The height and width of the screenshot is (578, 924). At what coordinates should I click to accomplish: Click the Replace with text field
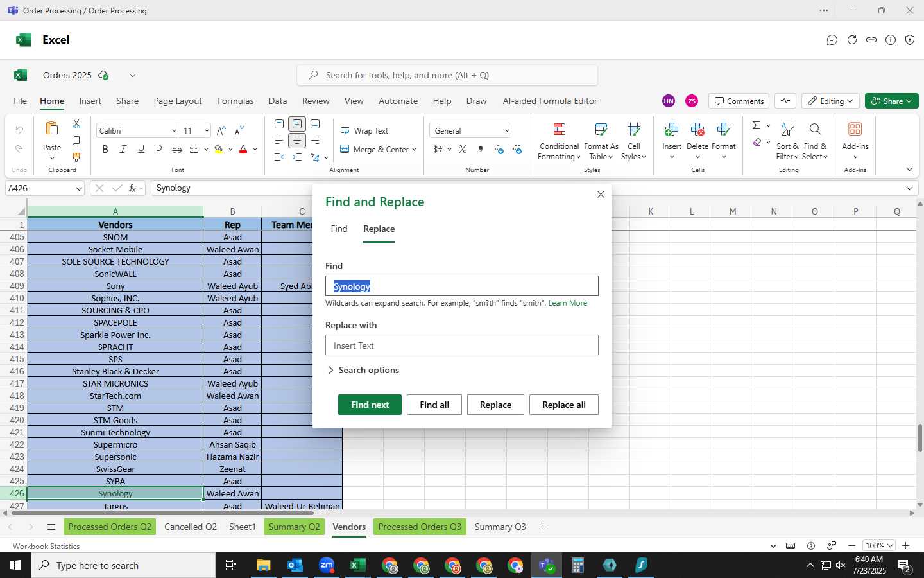tap(462, 345)
